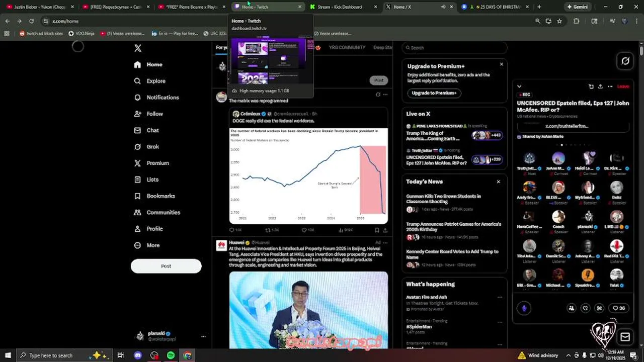The width and height of the screenshot is (644, 362).
Task: Open the Space participants people icon
Action: (x=571, y=308)
